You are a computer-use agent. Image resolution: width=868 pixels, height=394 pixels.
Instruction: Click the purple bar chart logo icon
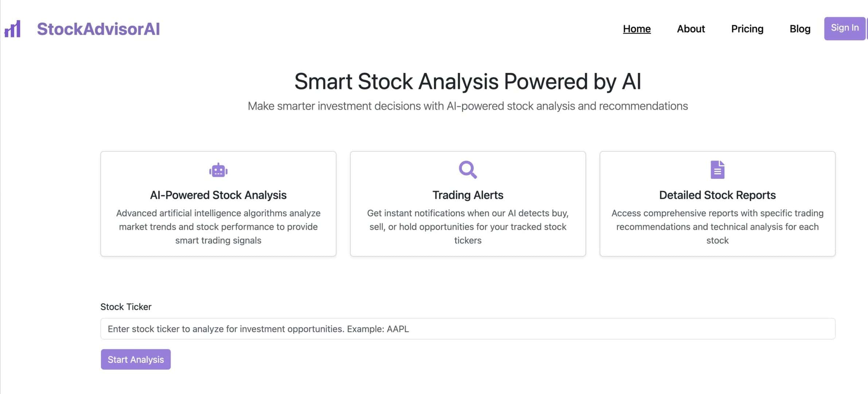click(13, 29)
